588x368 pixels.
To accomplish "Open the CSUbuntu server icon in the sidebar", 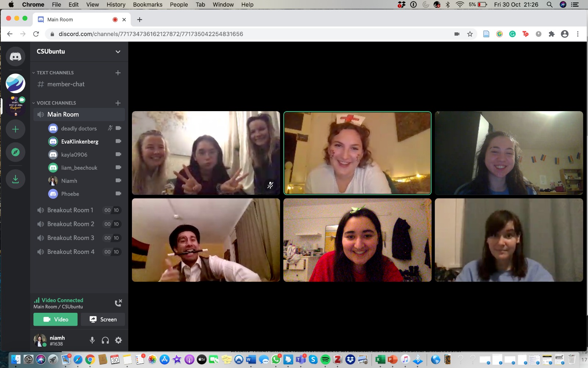I will point(15,106).
